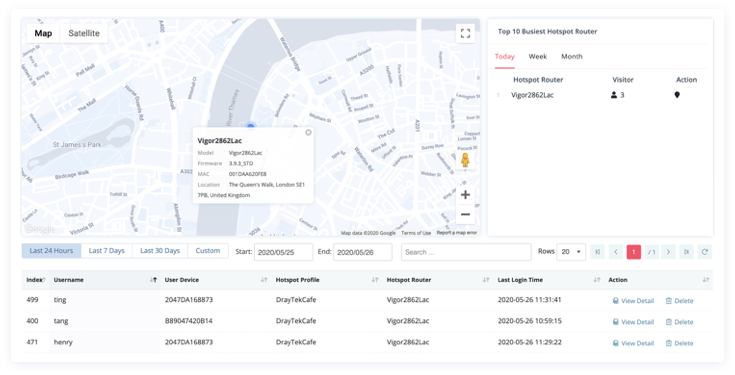The width and height of the screenshot is (735, 375).
Task: Click MAC address 001DAA620FE8 in popup
Action: (x=248, y=174)
